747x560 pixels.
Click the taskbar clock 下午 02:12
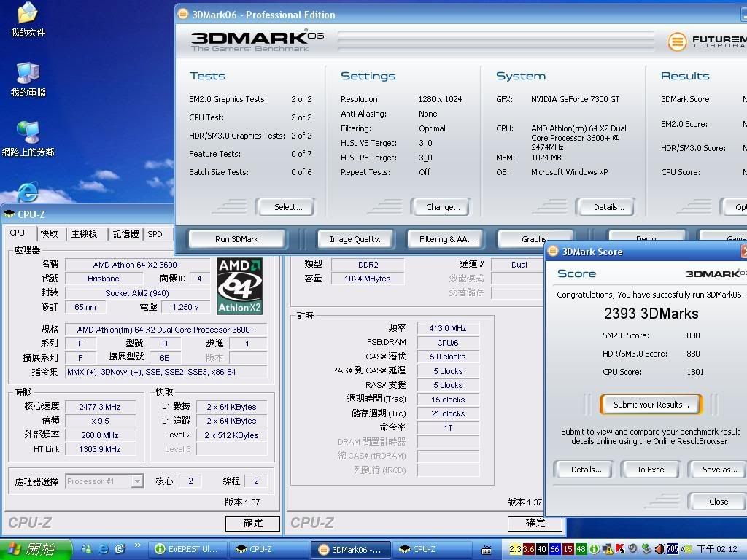717,549
